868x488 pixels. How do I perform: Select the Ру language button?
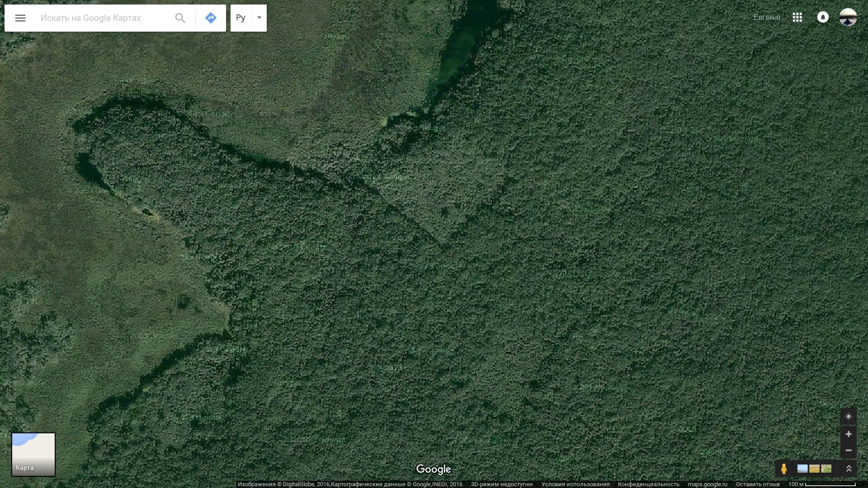(241, 18)
